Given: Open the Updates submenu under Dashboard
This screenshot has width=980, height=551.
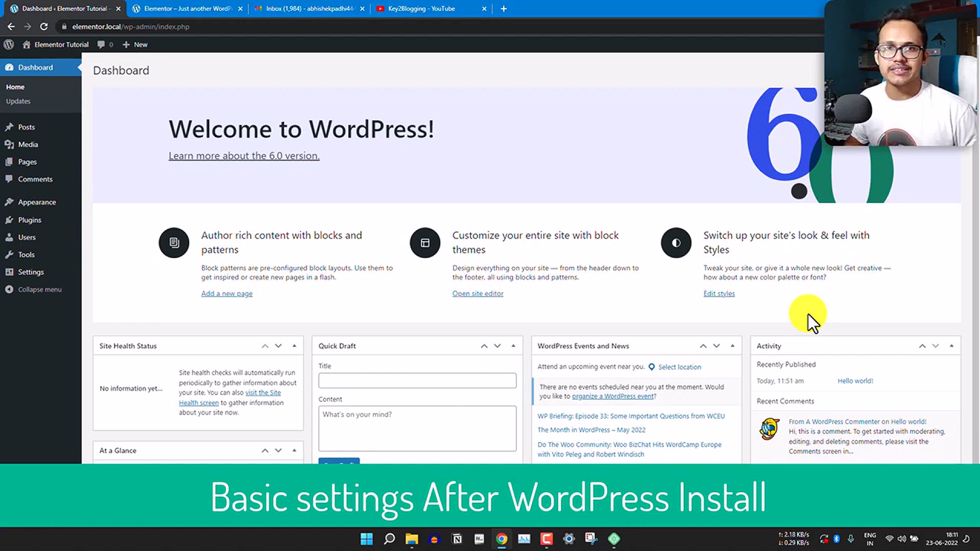Looking at the screenshot, I should pyautogui.click(x=18, y=101).
